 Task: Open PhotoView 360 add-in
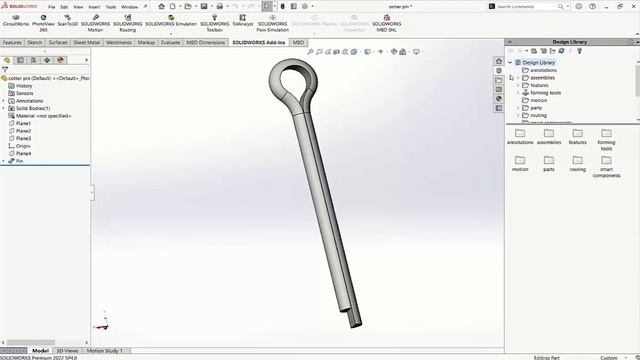pyautogui.click(x=43, y=23)
